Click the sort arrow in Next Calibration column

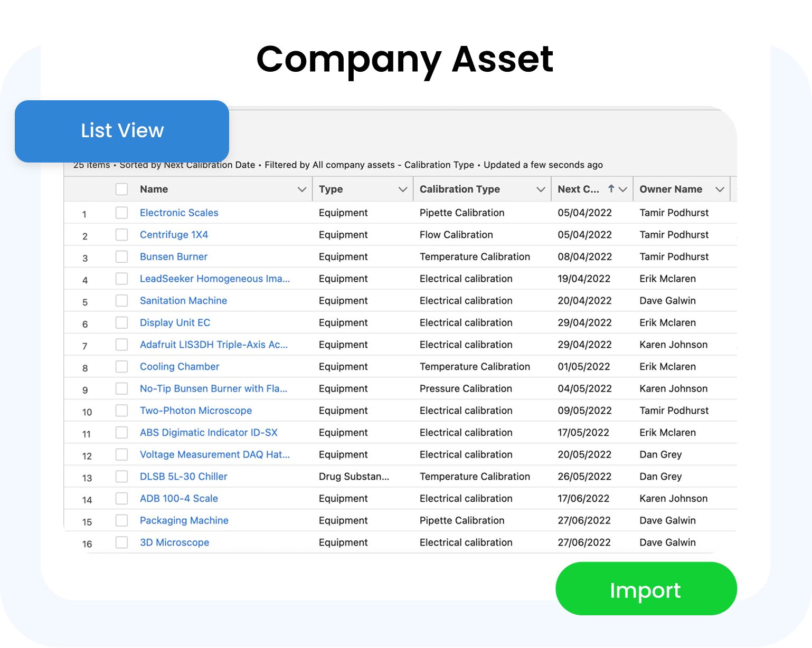click(611, 188)
